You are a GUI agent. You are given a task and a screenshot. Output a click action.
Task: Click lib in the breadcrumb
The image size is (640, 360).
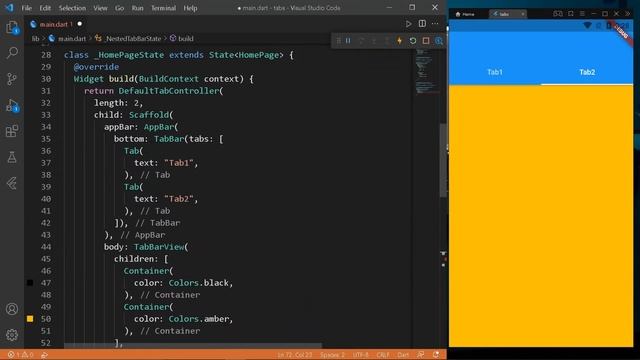pyautogui.click(x=36, y=38)
